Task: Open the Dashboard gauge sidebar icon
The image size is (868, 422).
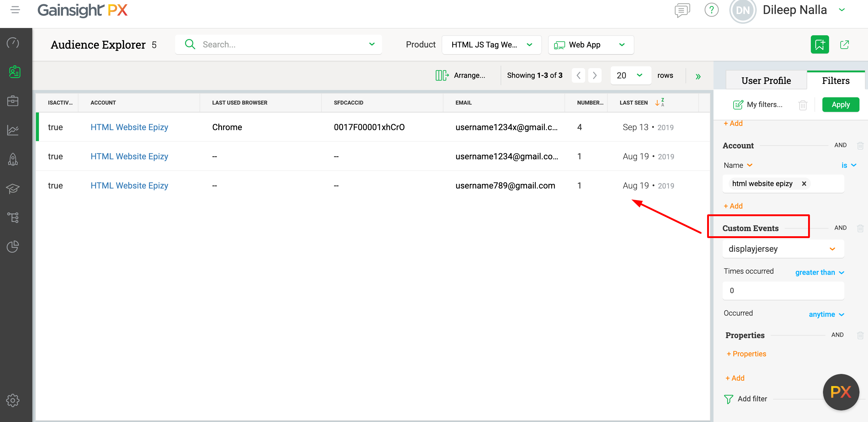Action: coord(13,43)
